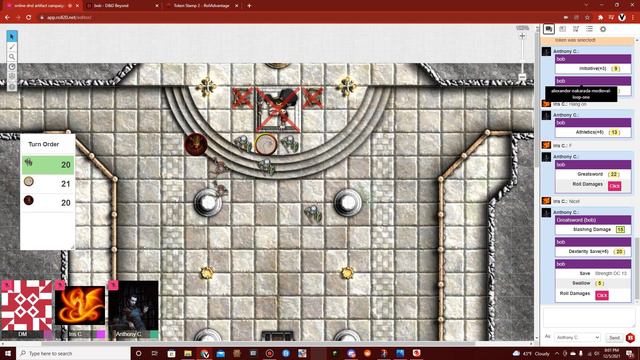The width and height of the screenshot is (640, 360).
Task: Click the green color square by Anthony C. name
Action: click(154, 335)
